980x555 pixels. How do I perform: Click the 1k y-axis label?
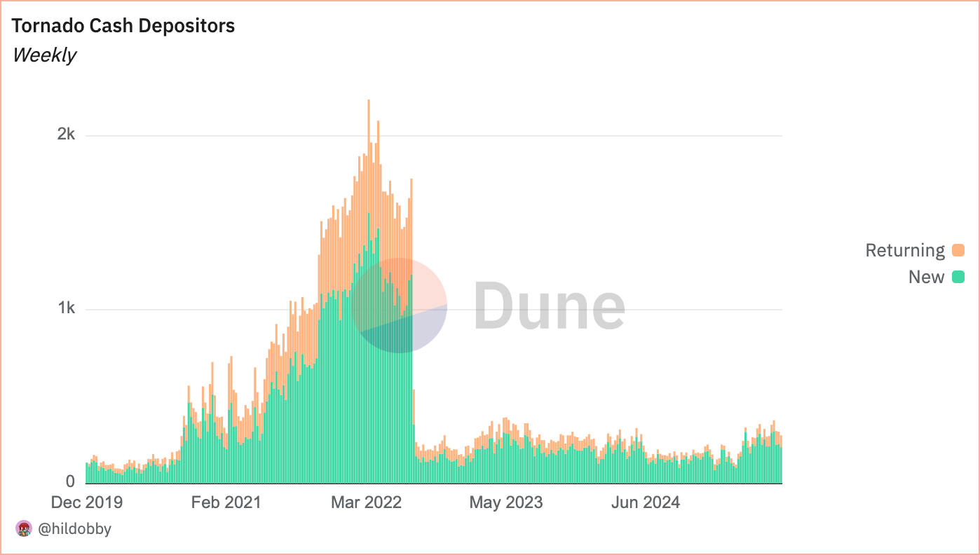[x=66, y=308]
